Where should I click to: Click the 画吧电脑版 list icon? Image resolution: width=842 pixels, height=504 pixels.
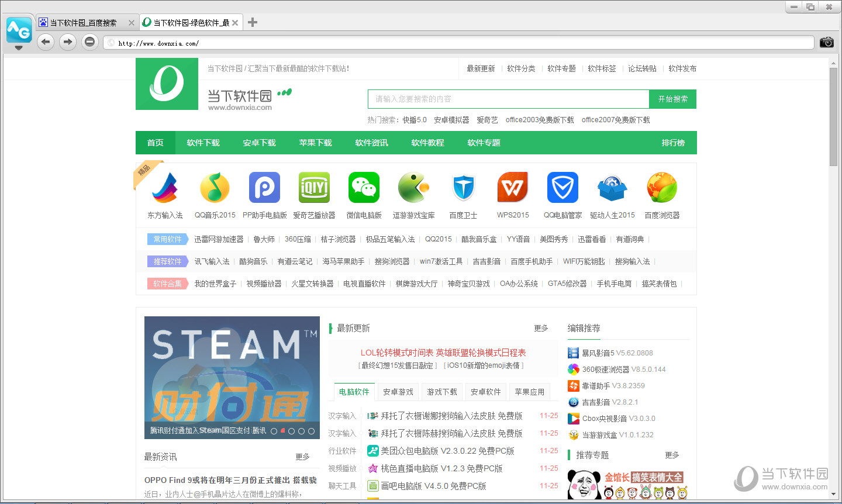pos(372,486)
